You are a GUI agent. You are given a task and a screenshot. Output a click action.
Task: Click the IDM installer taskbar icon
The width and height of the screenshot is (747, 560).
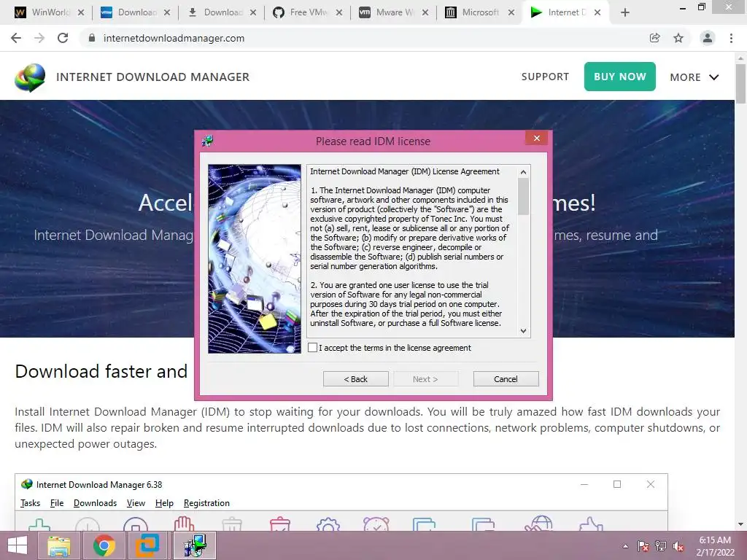point(195,545)
